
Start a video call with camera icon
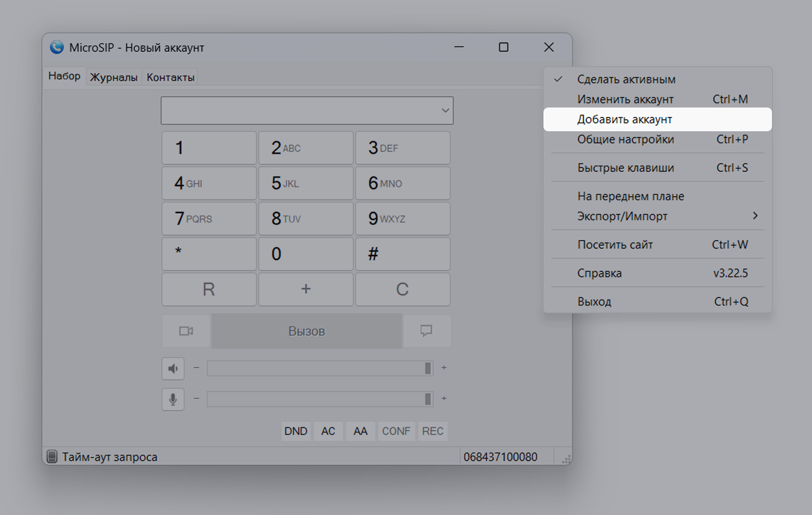pyautogui.click(x=186, y=331)
